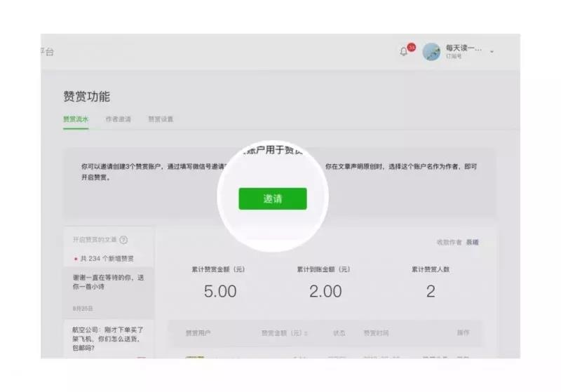Click the 赞赏时间 column header
The image size is (561, 392).
tap(376, 333)
